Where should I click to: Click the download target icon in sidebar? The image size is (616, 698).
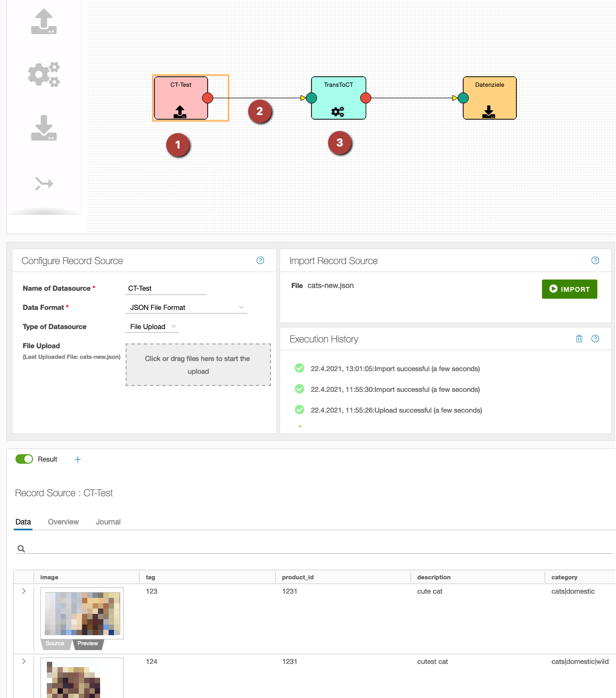(44, 128)
